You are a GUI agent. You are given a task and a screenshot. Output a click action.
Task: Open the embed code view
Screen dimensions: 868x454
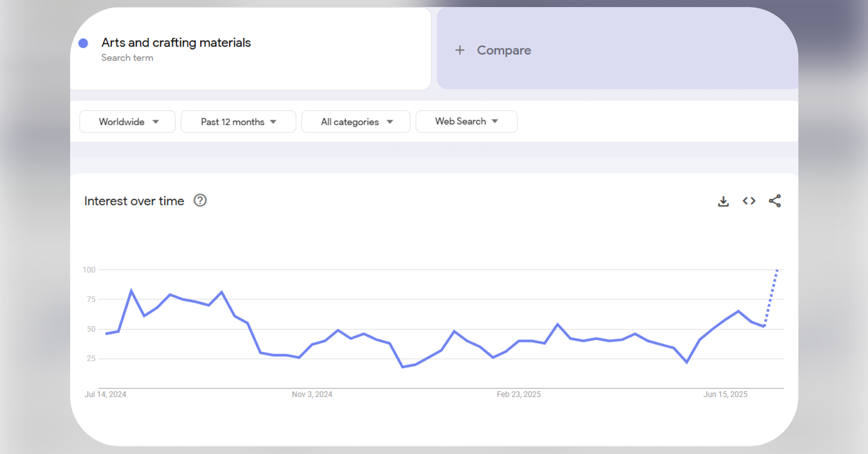(x=749, y=200)
